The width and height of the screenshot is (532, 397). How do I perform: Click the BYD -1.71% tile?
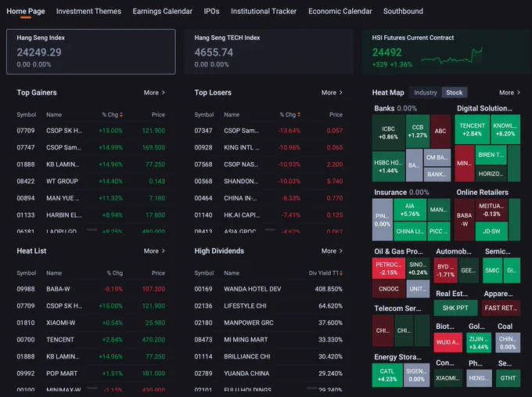446,270
